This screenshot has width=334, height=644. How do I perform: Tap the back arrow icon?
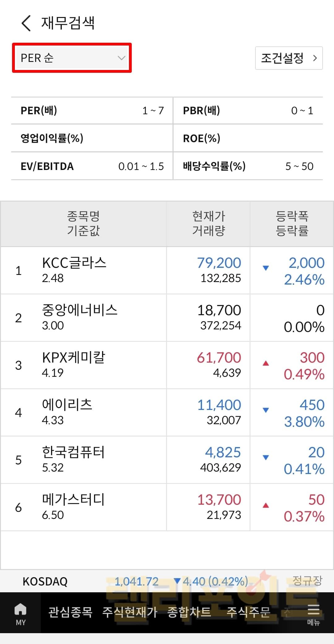click(26, 23)
